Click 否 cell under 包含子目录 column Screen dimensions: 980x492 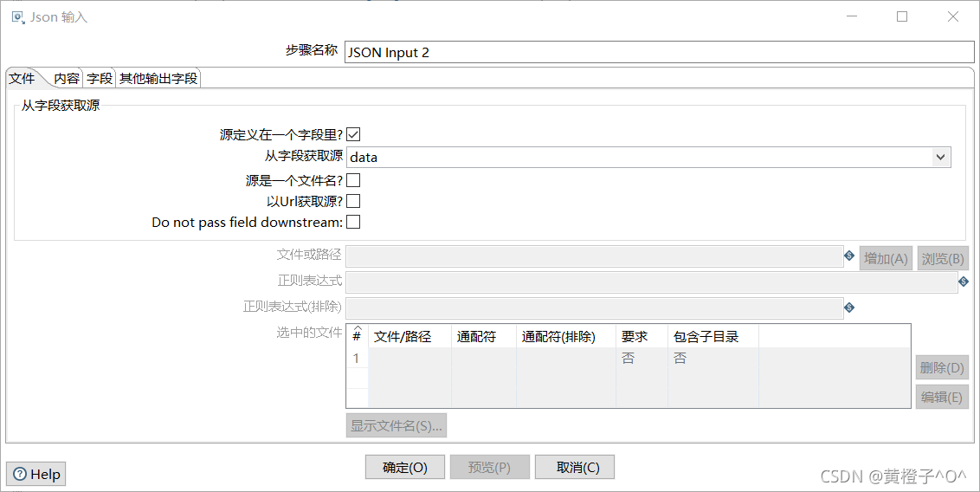(x=713, y=359)
